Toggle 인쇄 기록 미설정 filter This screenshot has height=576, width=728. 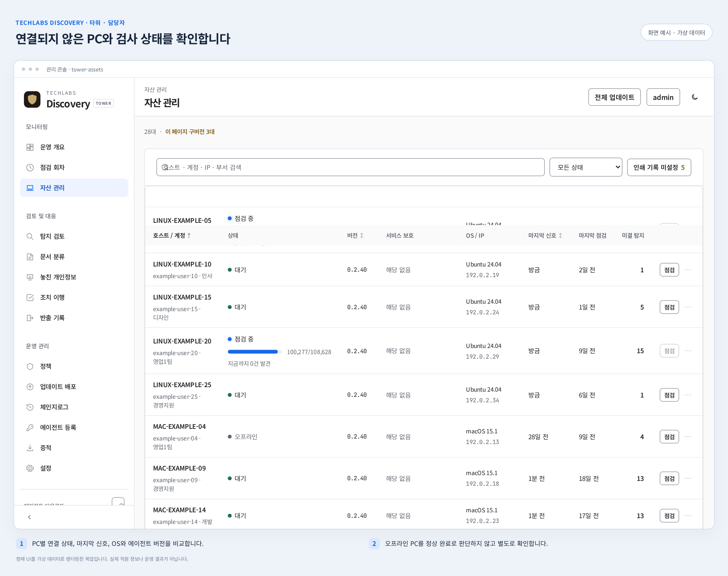pos(659,167)
